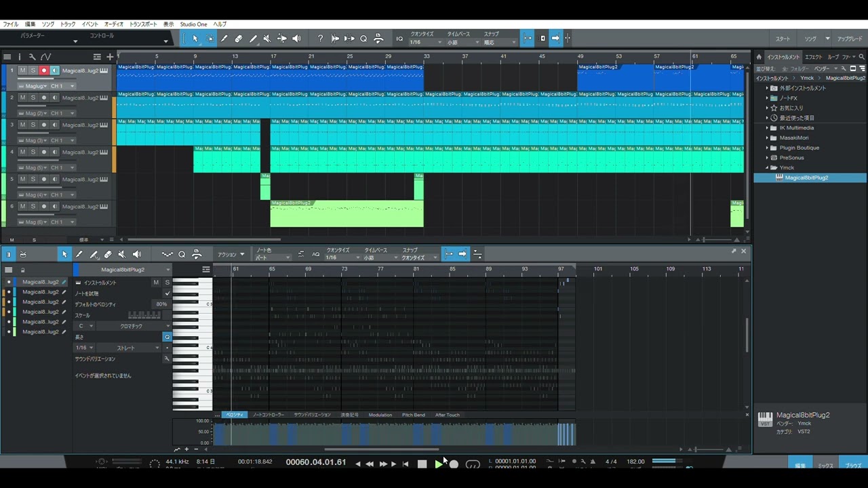Click the AQ auto-quantize icon in editor

[x=315, y=254]
